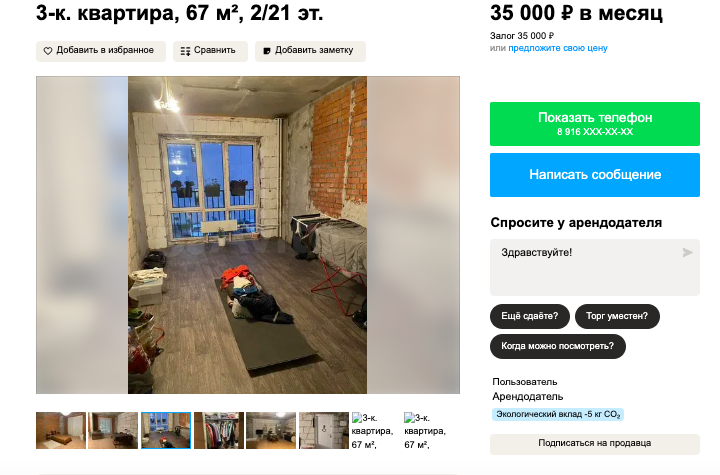
Task: Open the first bedroom thumbnail
Action: coord(61,430)
